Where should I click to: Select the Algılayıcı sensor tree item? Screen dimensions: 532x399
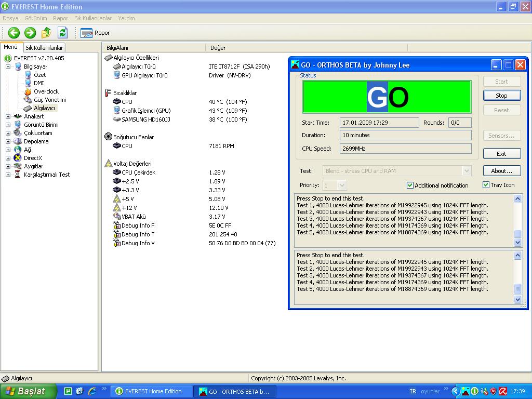point(44,108)
